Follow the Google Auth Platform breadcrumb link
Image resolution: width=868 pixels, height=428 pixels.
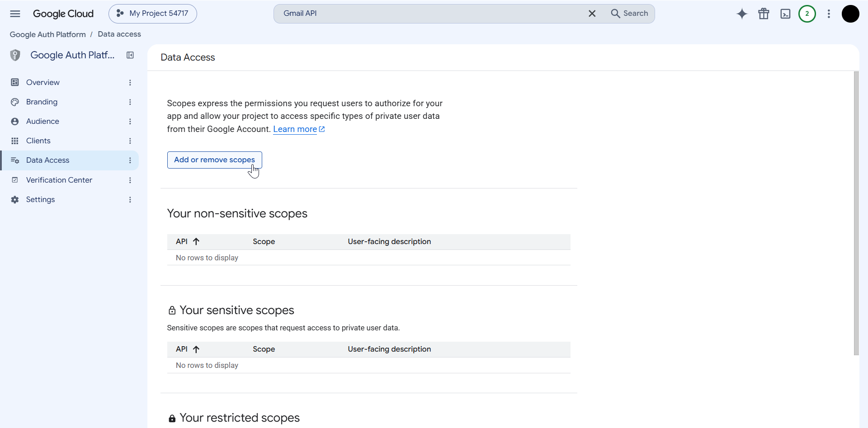47,34
